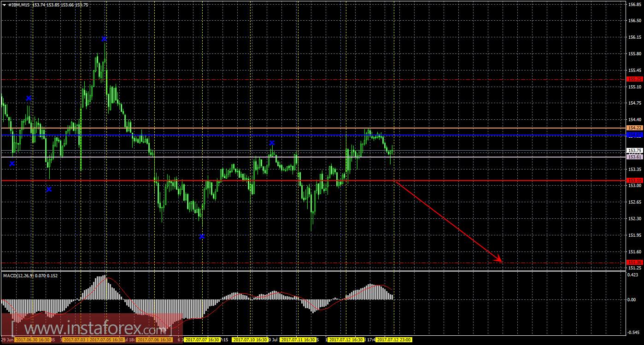
Task: Click the 152.30 value on the price scale
Action: pyautogui.click(x=635, y=219)
